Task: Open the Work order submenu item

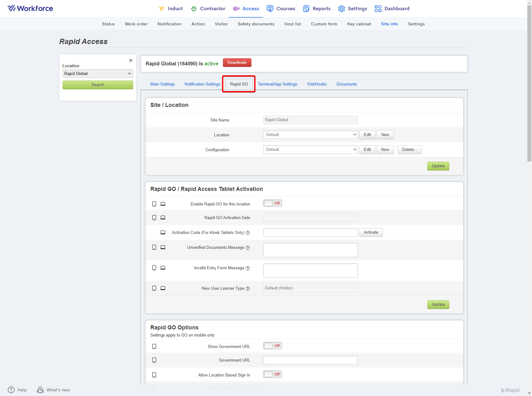Action: coord(136,24)
